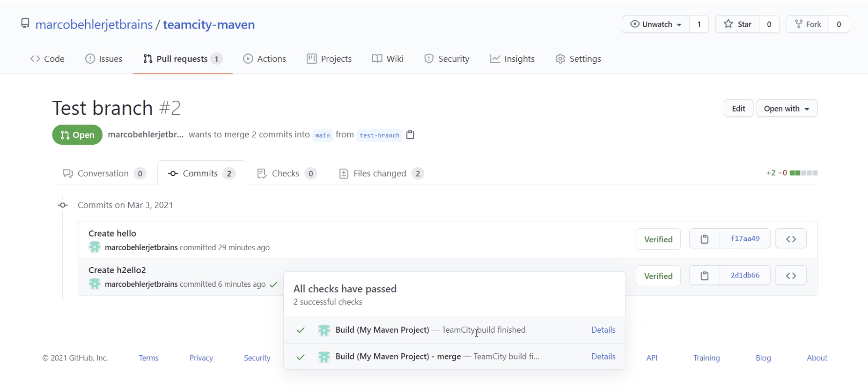Fork the teamcity-maven repository
The height and width of the screenshot is (388, 868).
808,24
